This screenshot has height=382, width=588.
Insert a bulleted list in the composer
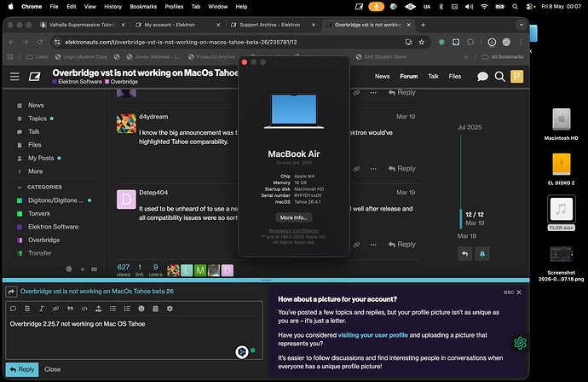click(x=112, y=309)
